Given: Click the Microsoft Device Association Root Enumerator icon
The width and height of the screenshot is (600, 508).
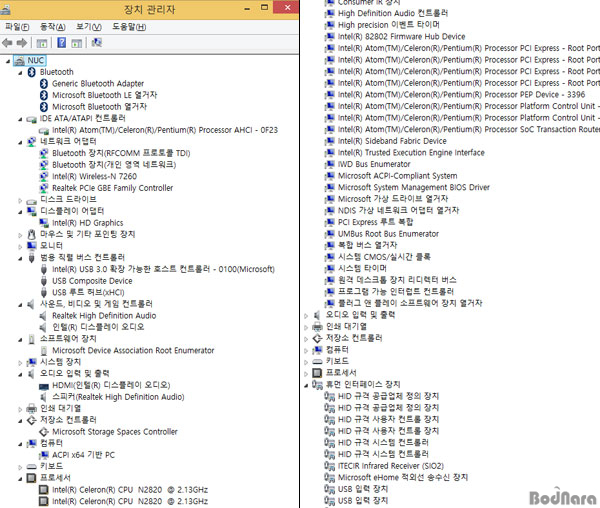Looking at the screenshot, I should [44, 350].
